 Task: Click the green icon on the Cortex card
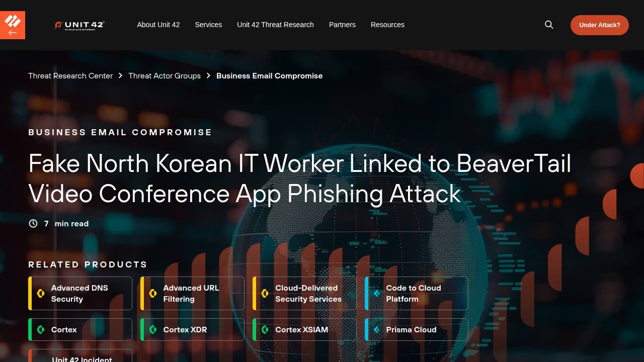(x=41, y=330)
